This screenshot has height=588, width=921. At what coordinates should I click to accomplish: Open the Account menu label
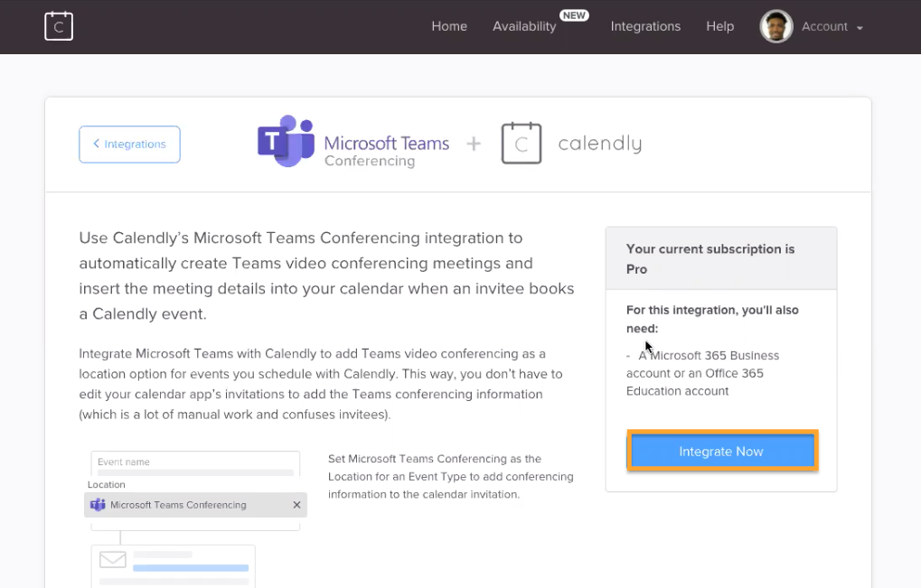[x=824, y=26]
